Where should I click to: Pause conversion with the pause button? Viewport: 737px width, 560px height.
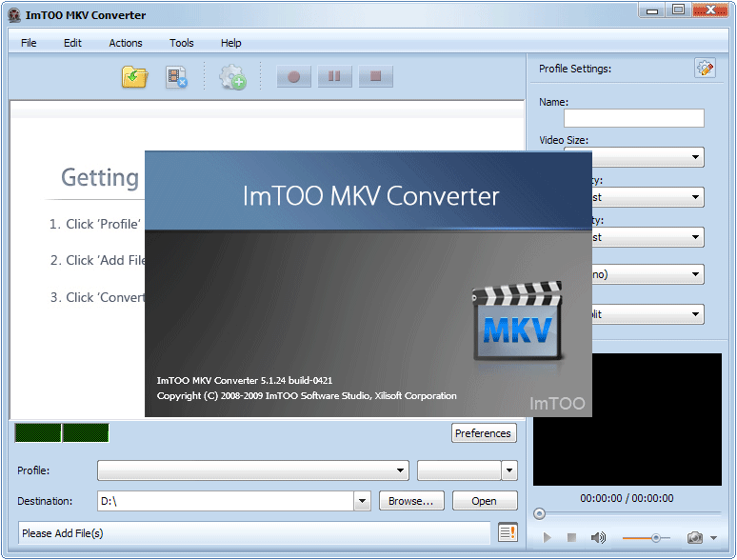[x=334, y=76]
